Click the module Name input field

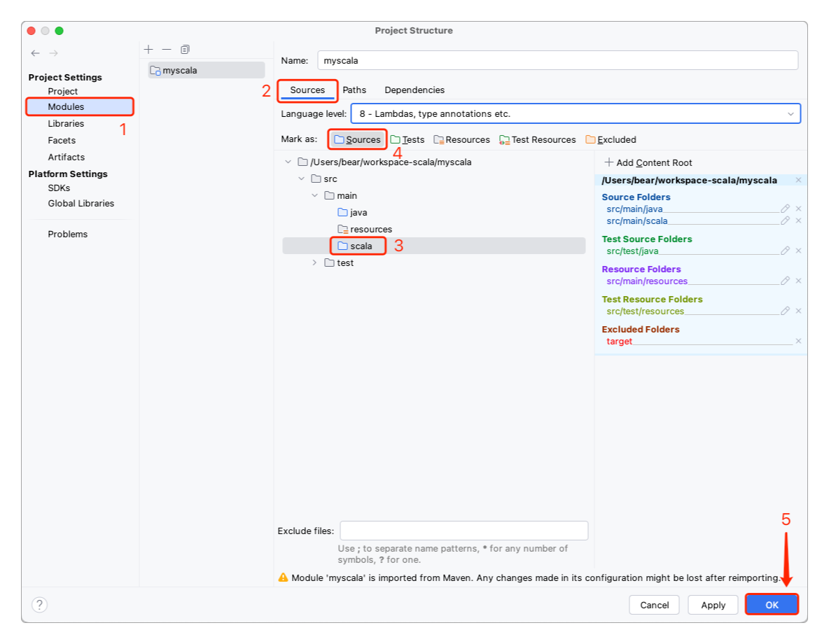point(557,60)
